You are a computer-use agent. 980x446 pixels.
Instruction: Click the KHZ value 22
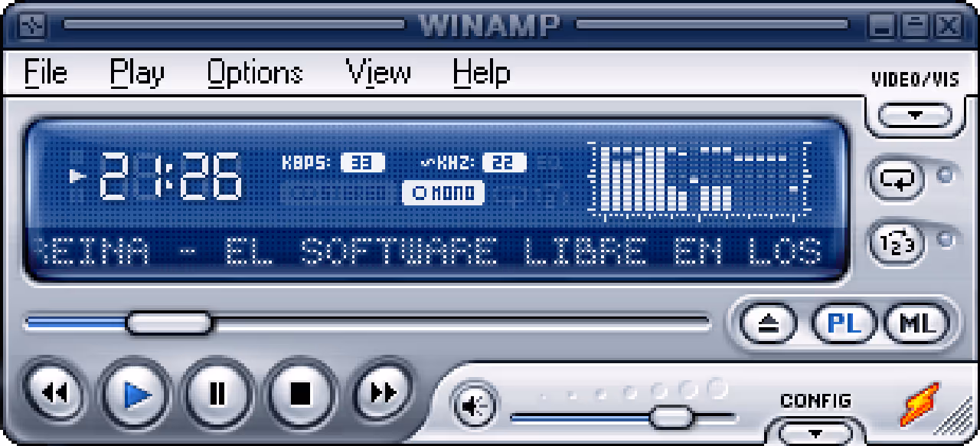point(505,162)
